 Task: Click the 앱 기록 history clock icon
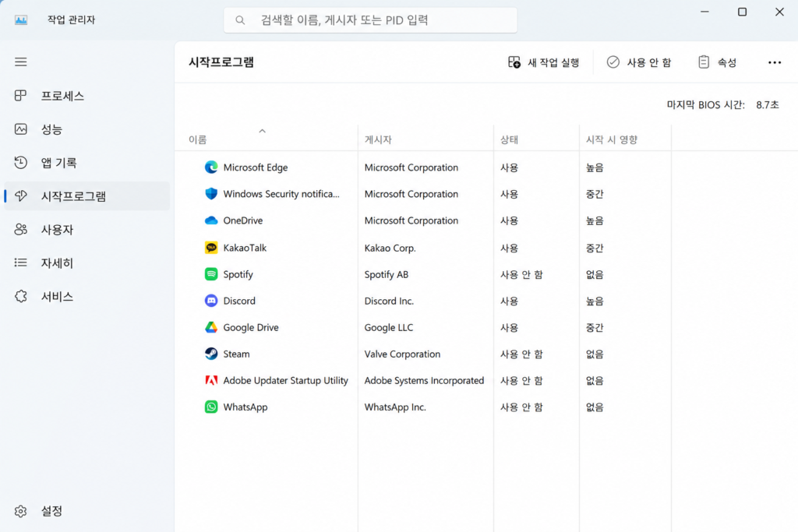[x=21, y=163]
